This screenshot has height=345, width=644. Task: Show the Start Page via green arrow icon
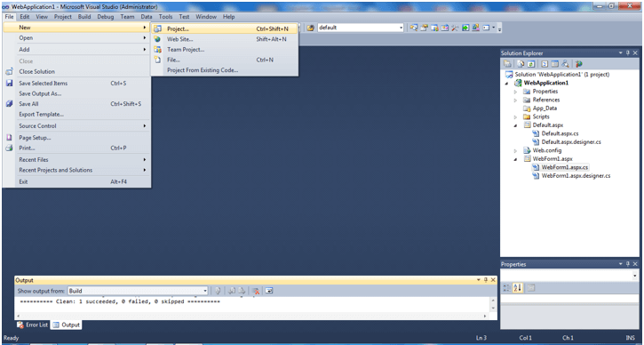tap(465, 28)
